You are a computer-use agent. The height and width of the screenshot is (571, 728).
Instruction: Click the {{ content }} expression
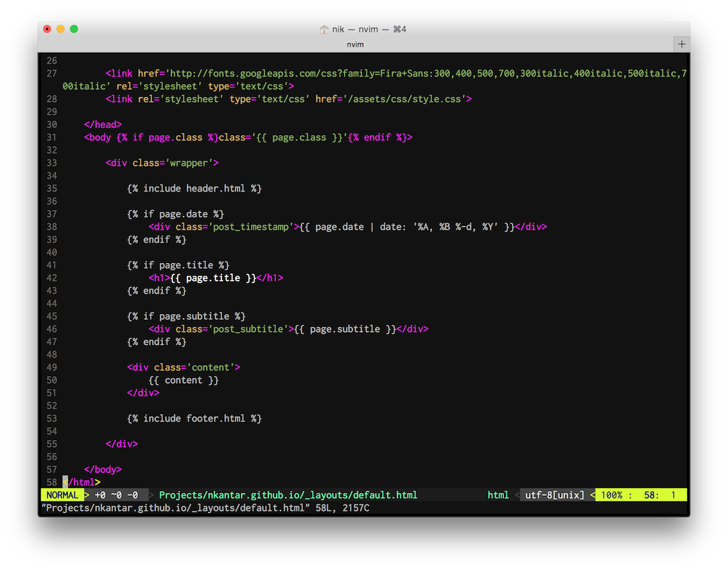pyautogui.click(x=184, y=380)
